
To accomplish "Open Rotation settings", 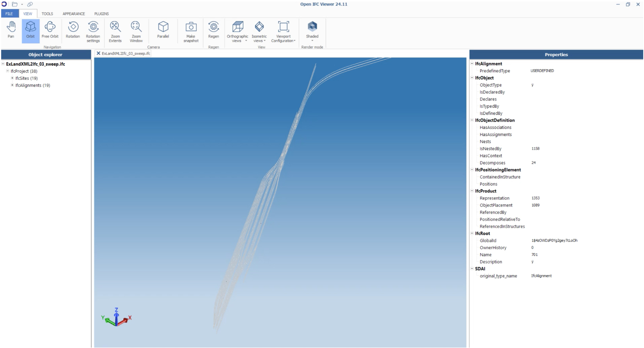I will pyautogui.click(x=93, y=31).
